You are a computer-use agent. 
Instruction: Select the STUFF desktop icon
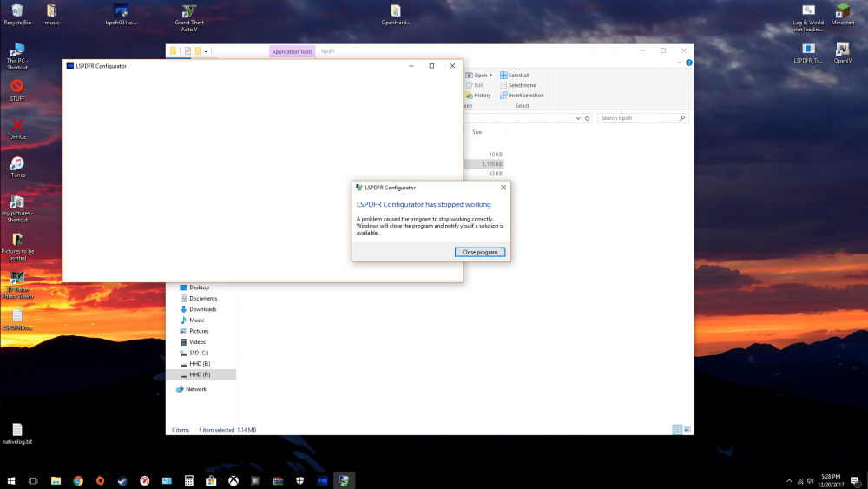(17, 90)
